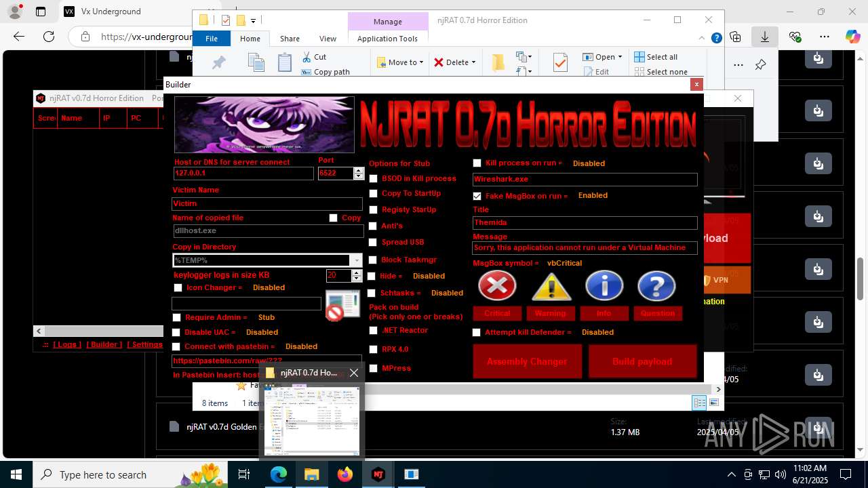Collapse Explorer ribbon with chevron
This screenshot has width=868, height=488.
click(x=703, y=39)
